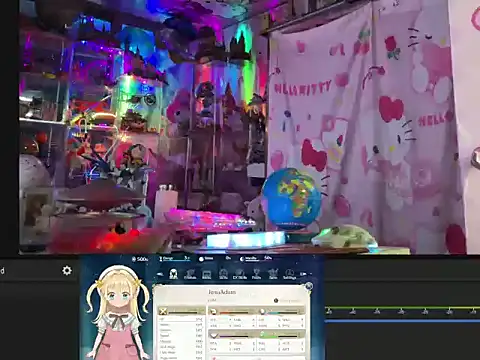
Task: Click the 500 currency counter
Action: 140,259
